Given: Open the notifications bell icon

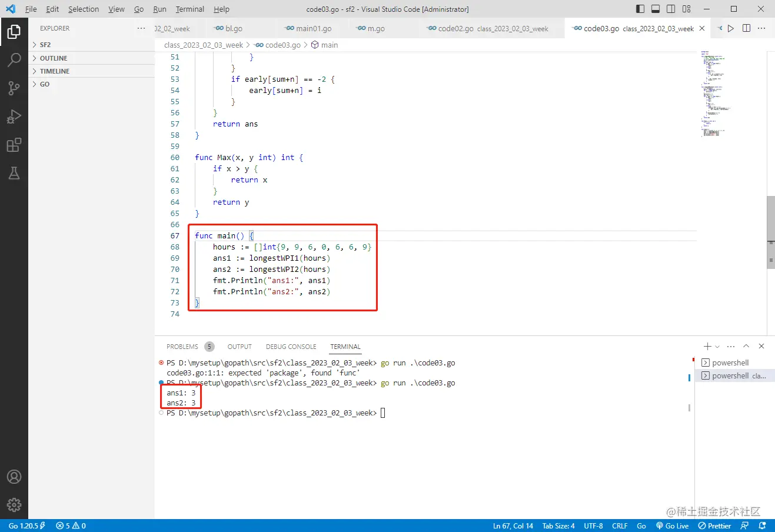Looking at the screenshot, I should click(763, 526).
